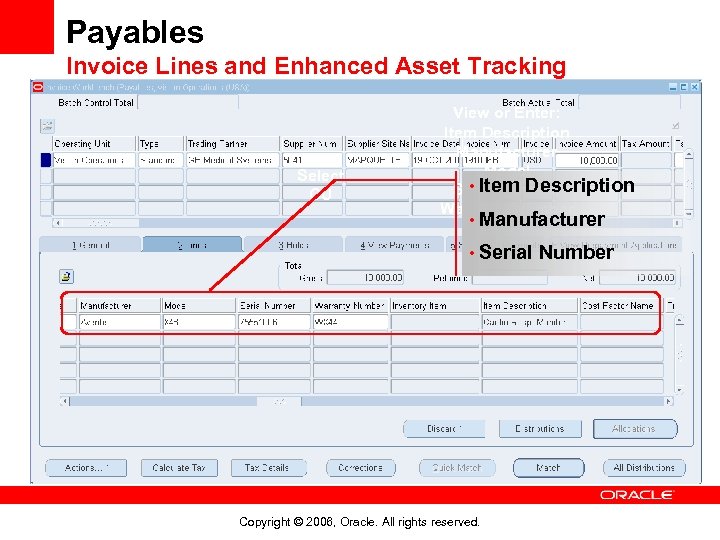Click the Type cell of first invoice
Image resolution: width=720 pixels, height=540 pixels.
[161, 160]
